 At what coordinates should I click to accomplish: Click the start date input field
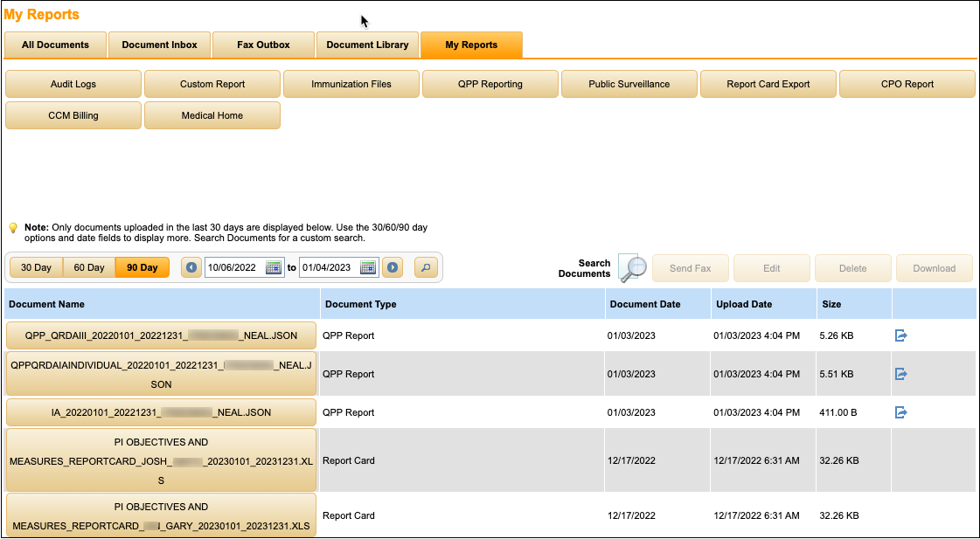click(x=233, y=267)
